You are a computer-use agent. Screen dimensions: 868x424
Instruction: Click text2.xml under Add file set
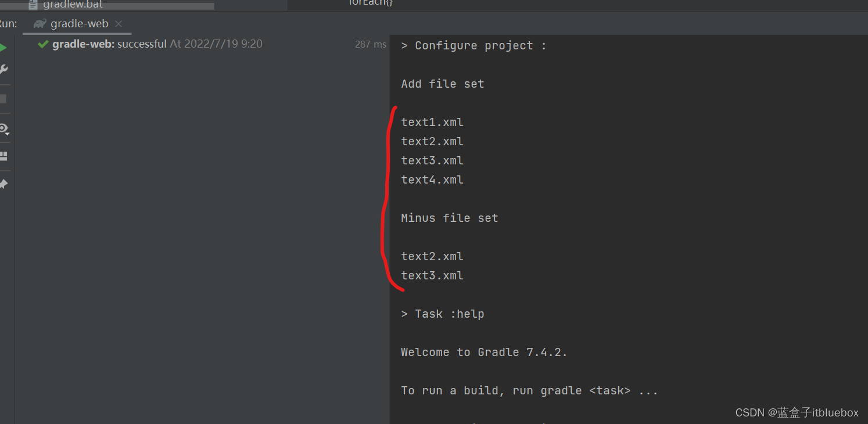pos(432,141)
